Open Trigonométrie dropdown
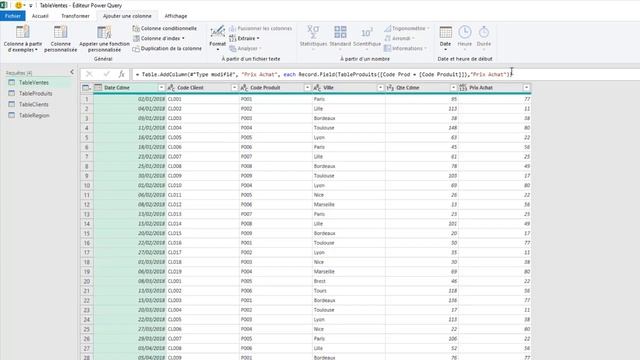The width and height of the screenshot is (640, 360). pyautogui.click(x=407, y=28)
